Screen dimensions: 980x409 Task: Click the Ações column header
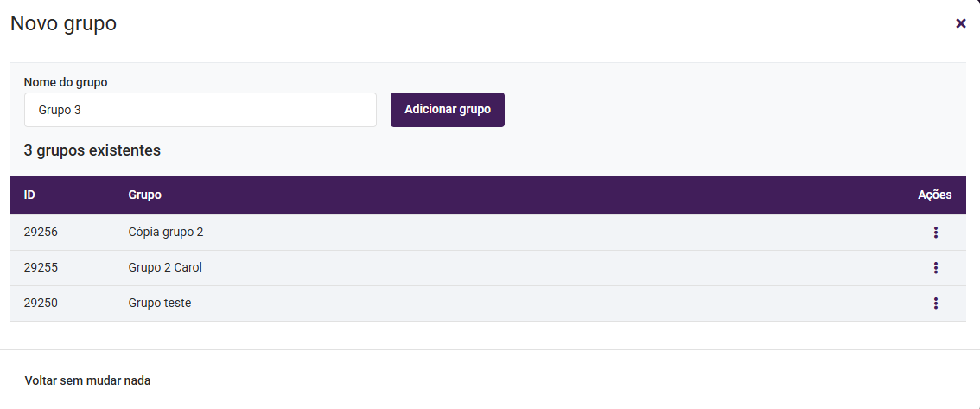(x=934, y=195)
